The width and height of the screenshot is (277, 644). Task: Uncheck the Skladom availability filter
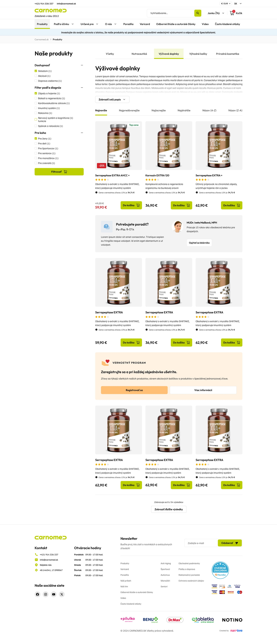(36, 71)
